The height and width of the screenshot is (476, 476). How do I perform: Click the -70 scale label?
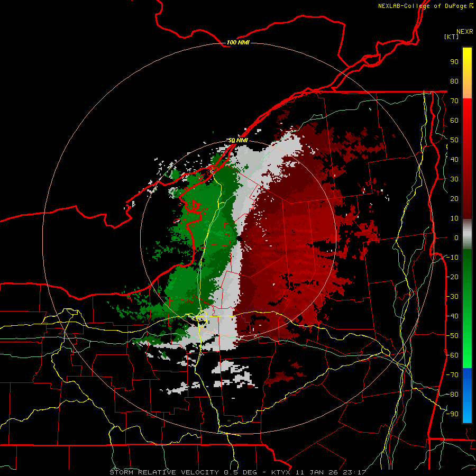click(x=452, y=375)
